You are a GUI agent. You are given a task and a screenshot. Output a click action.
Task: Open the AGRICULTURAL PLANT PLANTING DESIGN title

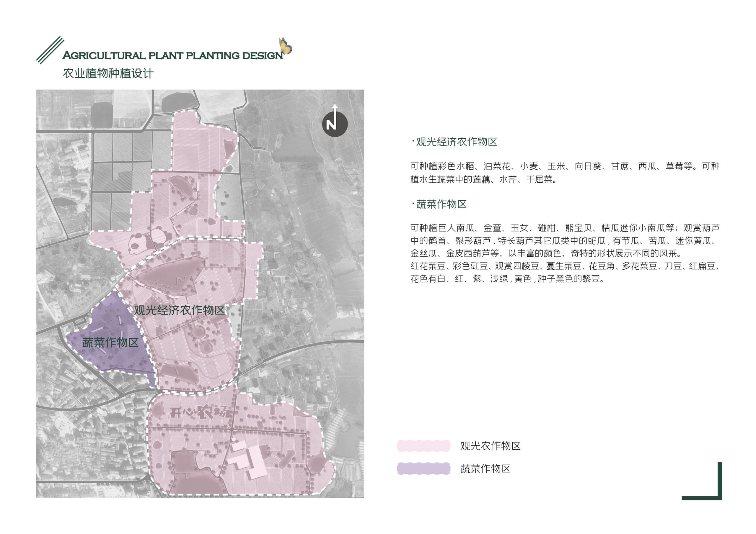tap(173, 55)
